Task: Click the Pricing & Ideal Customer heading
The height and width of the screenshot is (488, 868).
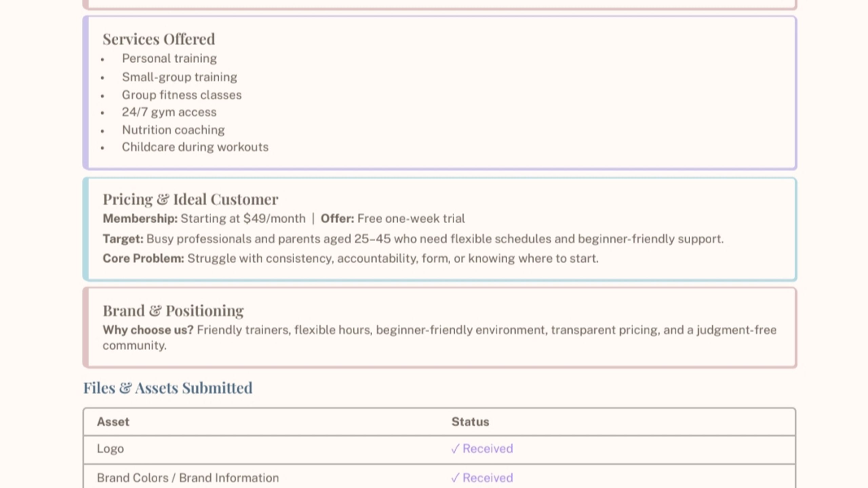Action: pos(191,199)
